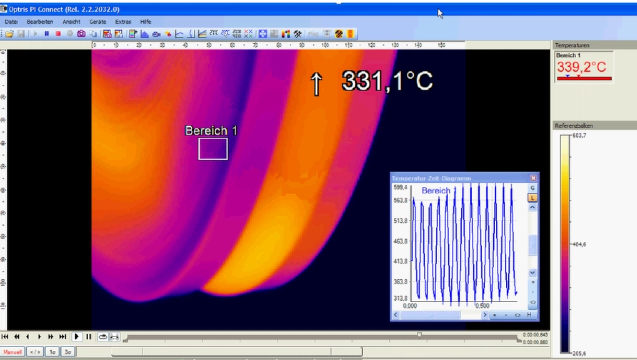Click the blue fullscreen arrows icon
This screenshot has height=360, width=637.
(263, 34)
